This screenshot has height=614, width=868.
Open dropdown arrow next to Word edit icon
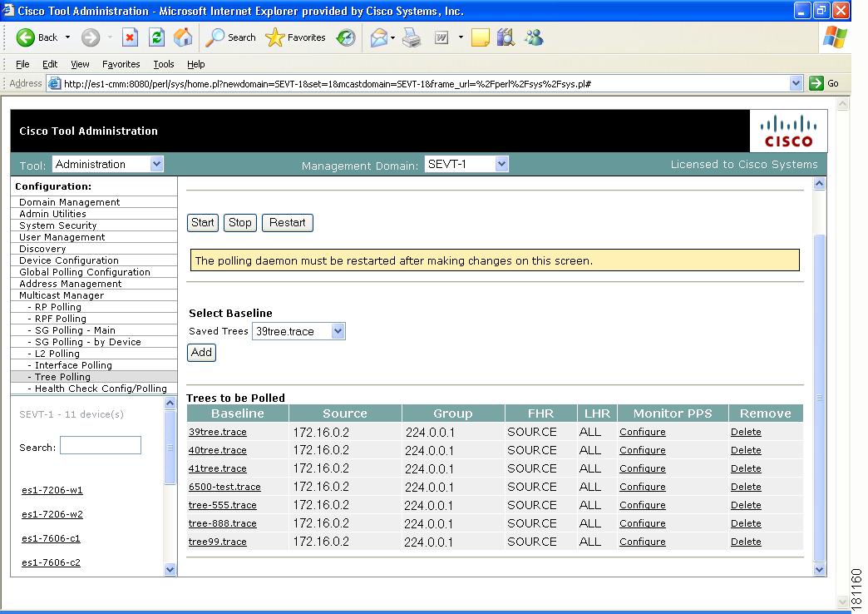[x=461, y=37]
